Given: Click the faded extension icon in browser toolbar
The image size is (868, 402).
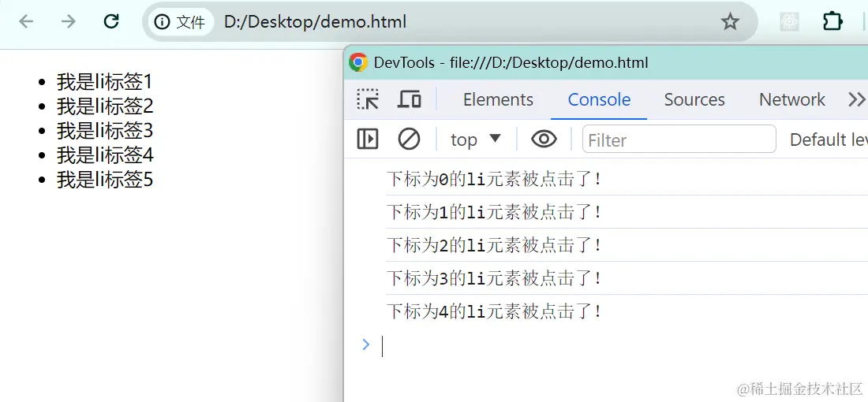Looking at the screenshot, I should tap(789, 22).
